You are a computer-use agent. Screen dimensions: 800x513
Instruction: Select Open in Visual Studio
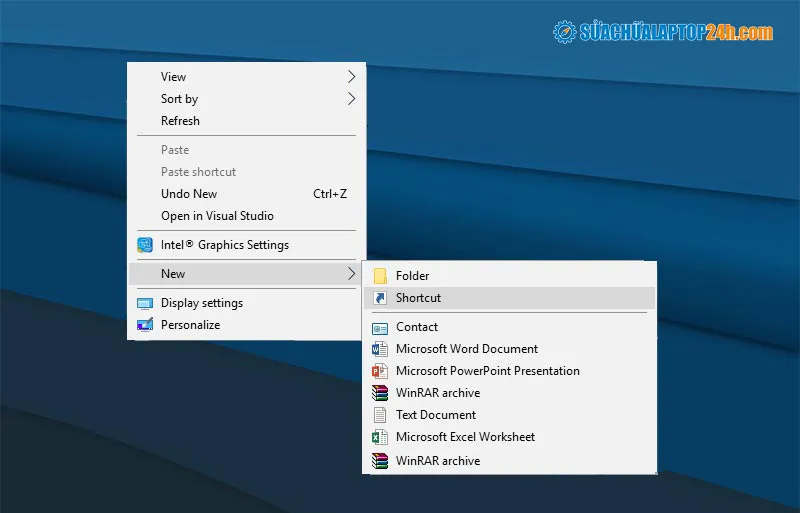(x=217, y=216)
